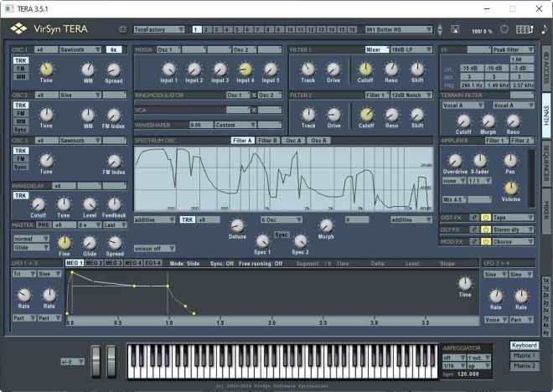Open OSC 2 Sine waveform dropdown

click(80, 95)
